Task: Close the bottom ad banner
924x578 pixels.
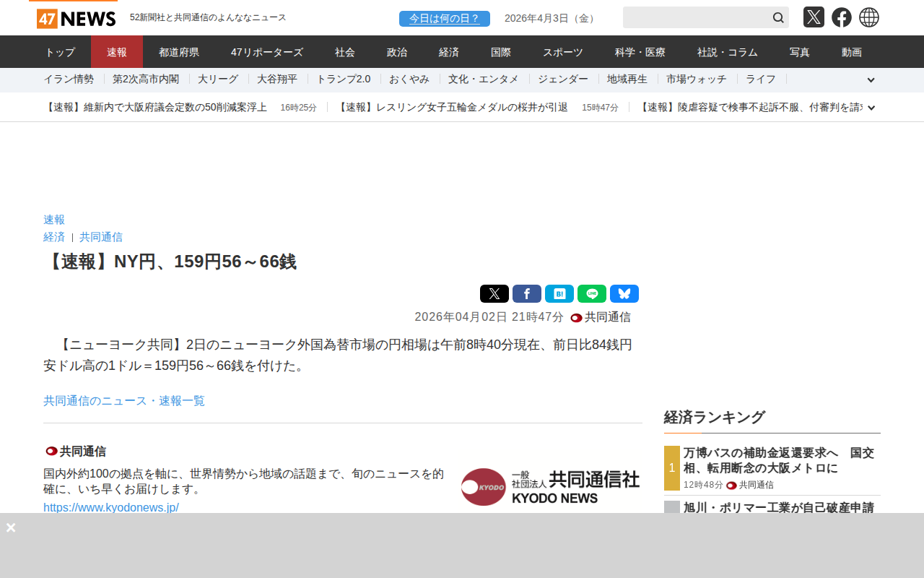Action: point(11,527)
